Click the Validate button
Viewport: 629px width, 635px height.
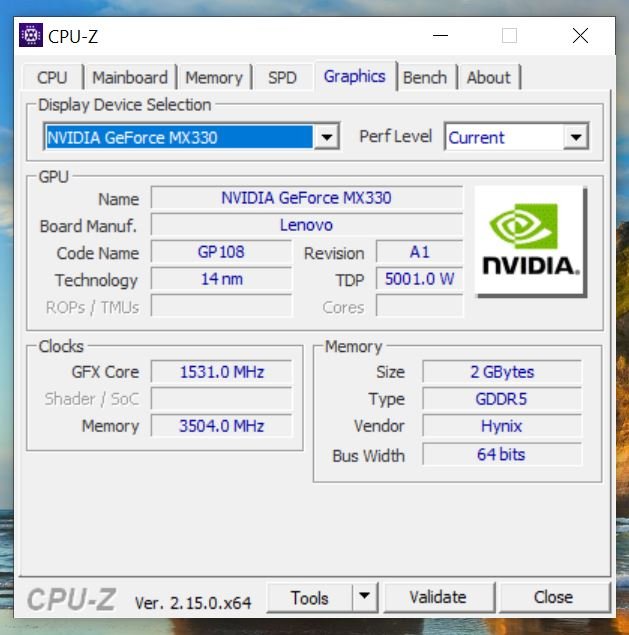(438, 597)
